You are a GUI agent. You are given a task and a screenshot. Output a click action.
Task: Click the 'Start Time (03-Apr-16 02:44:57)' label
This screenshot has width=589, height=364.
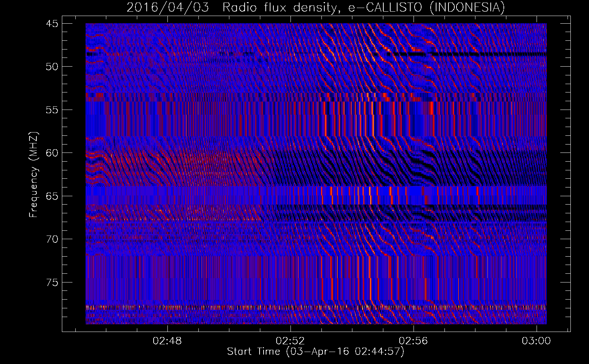(316, 352)
